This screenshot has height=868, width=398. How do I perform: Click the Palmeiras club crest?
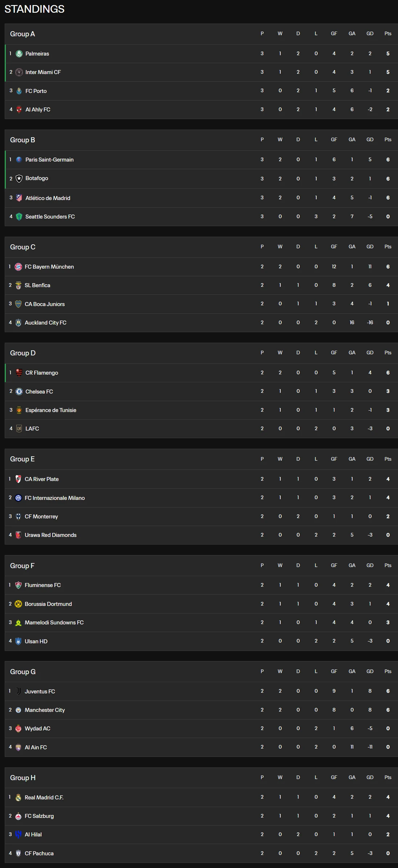pyautogui.click(x=19, y=54)
